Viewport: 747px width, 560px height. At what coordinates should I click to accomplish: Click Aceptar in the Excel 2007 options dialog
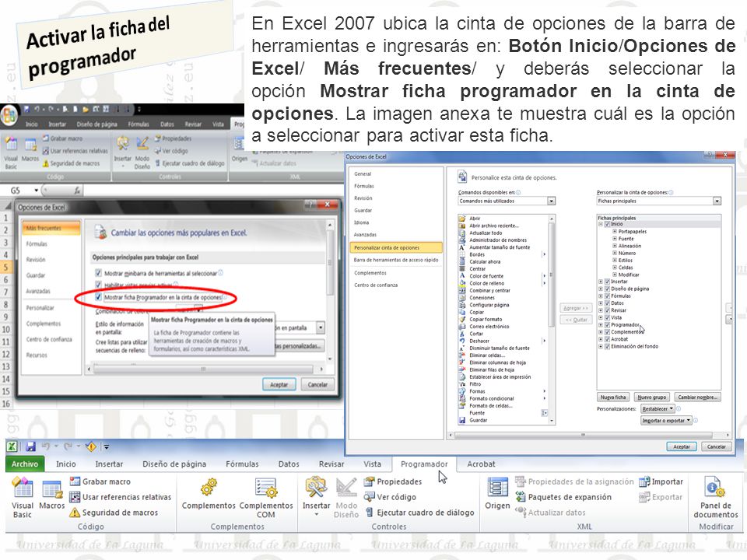coord(279,384)
